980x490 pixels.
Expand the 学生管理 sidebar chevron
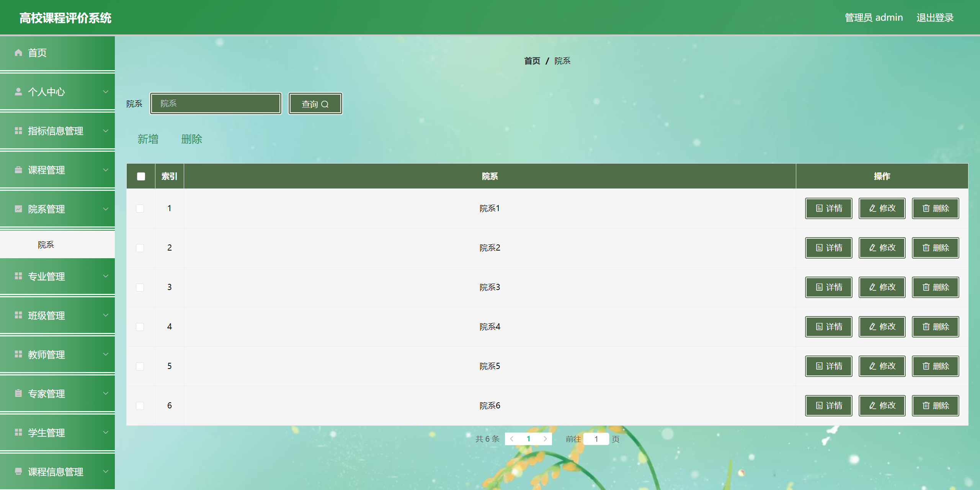[106, 433]
